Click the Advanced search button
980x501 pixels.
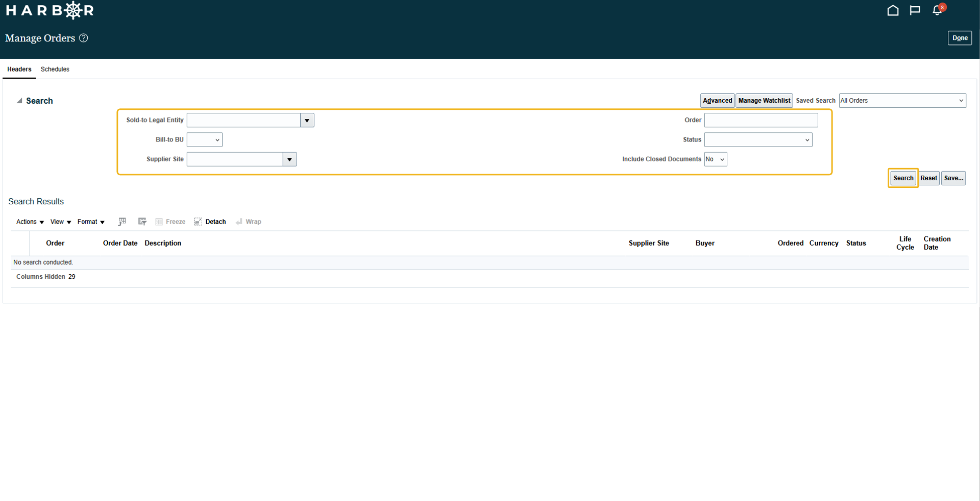[x=717, y=101]
